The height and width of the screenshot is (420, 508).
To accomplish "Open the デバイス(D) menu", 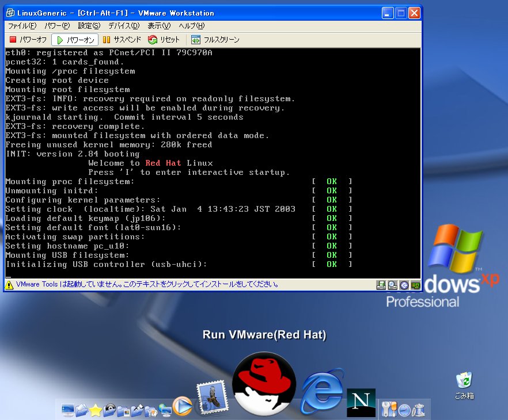I will [x=124, y=26].
